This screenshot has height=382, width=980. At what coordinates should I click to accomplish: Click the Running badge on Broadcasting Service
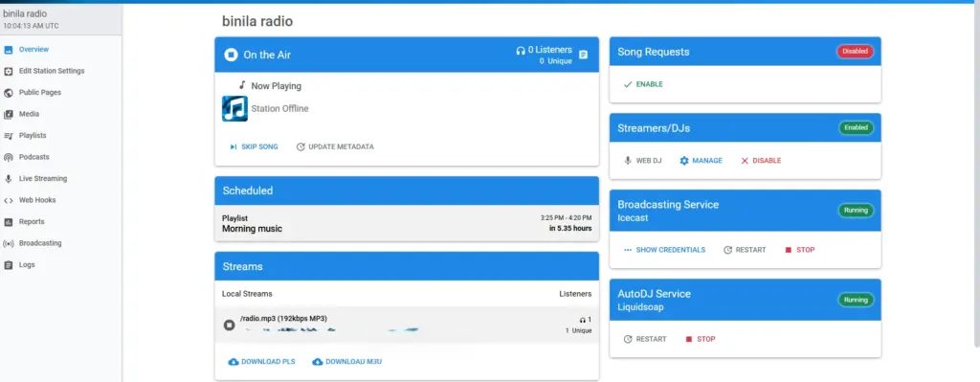856,211
